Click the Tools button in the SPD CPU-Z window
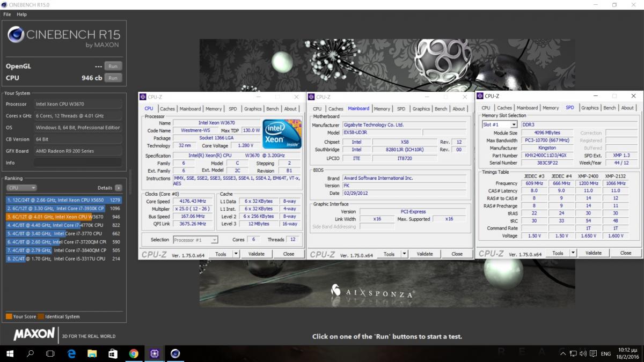644x362 pixels. [558, 253]
